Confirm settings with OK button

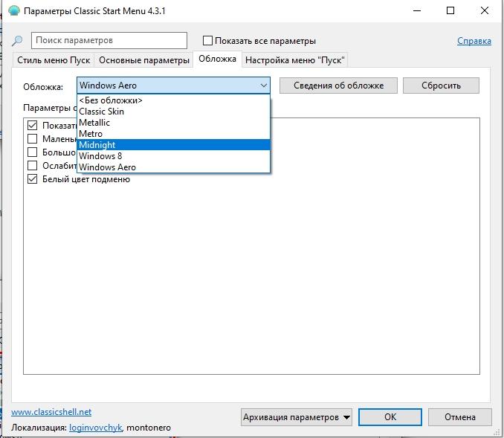pos(390,417)
